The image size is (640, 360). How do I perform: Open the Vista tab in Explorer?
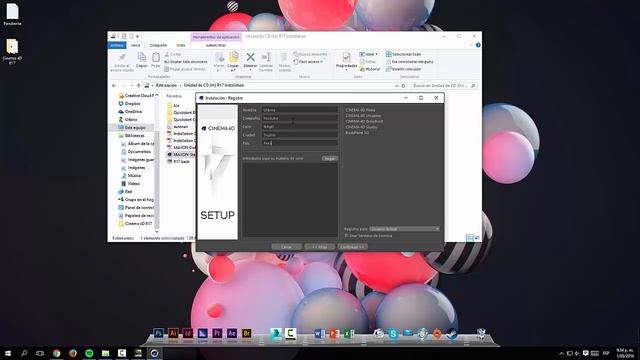pos(181,45)
